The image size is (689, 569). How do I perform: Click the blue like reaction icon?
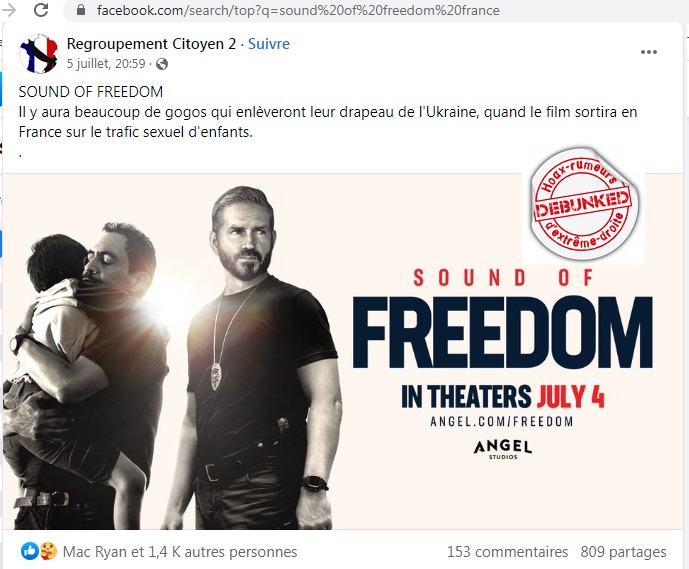pyautogui.click(x=30, y=551)
